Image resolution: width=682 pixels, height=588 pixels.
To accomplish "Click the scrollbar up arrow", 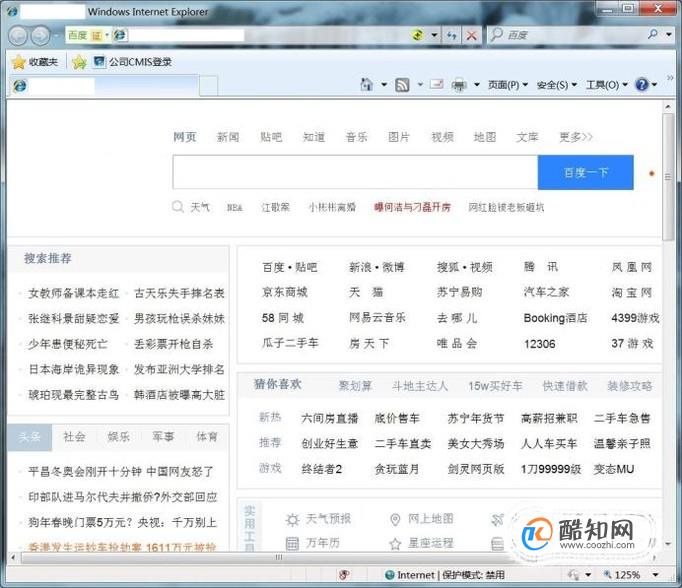I will click(668, 107).
